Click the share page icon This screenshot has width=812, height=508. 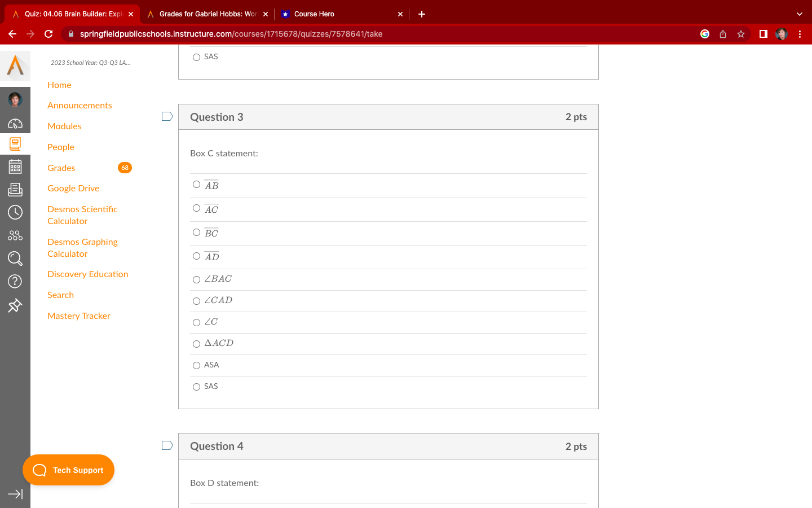[723, 34]
